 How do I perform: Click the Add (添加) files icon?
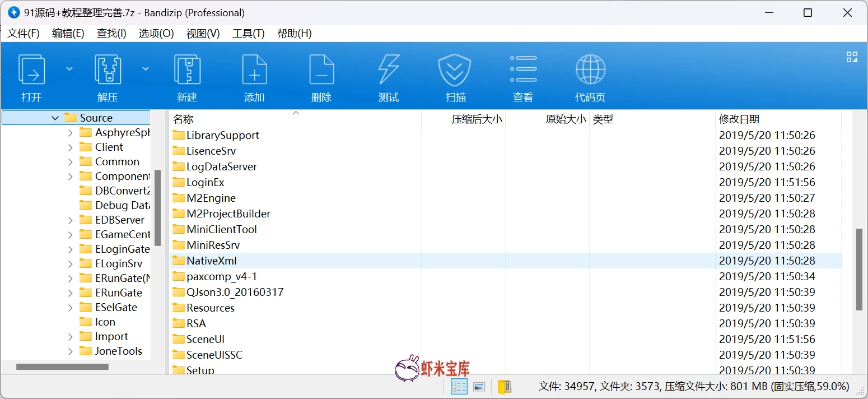pos(254,69)
